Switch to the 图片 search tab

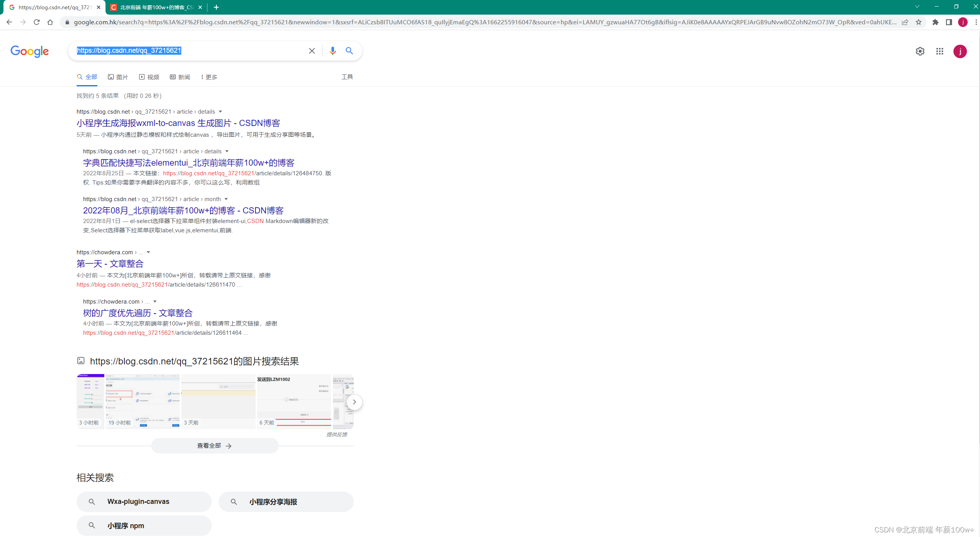point(118,77)
